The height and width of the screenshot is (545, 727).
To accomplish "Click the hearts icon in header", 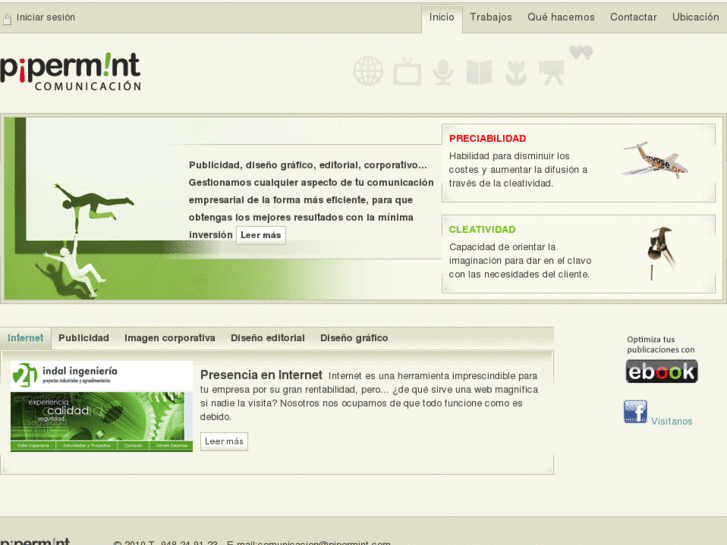I will pyautogui.click(x=581, y=52).
